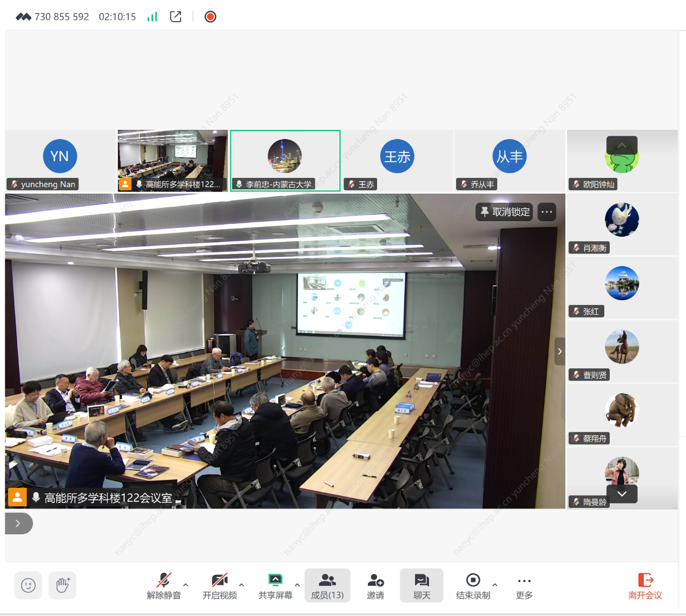The image size is (686, 616).
Task: Stop recording with 结束录制
Action: (473, 586)
